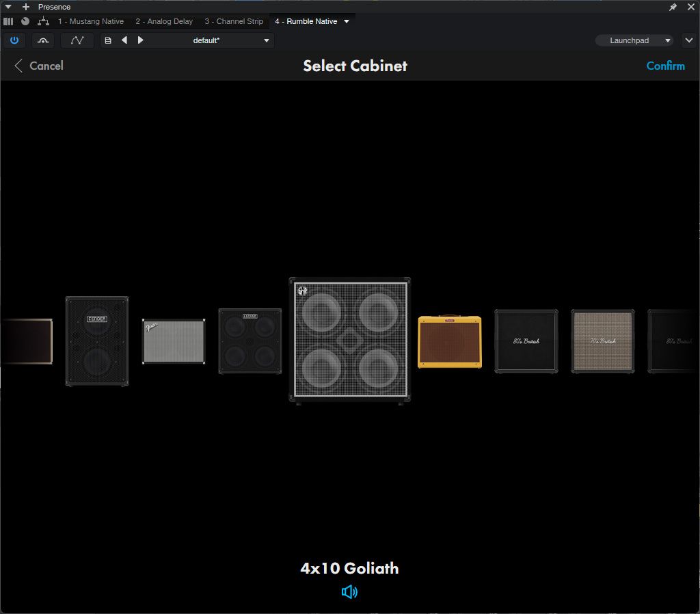Toggle the automation curve button
Image resolution: width=700 pixels, height=614 pixels.
coord(77,40)
